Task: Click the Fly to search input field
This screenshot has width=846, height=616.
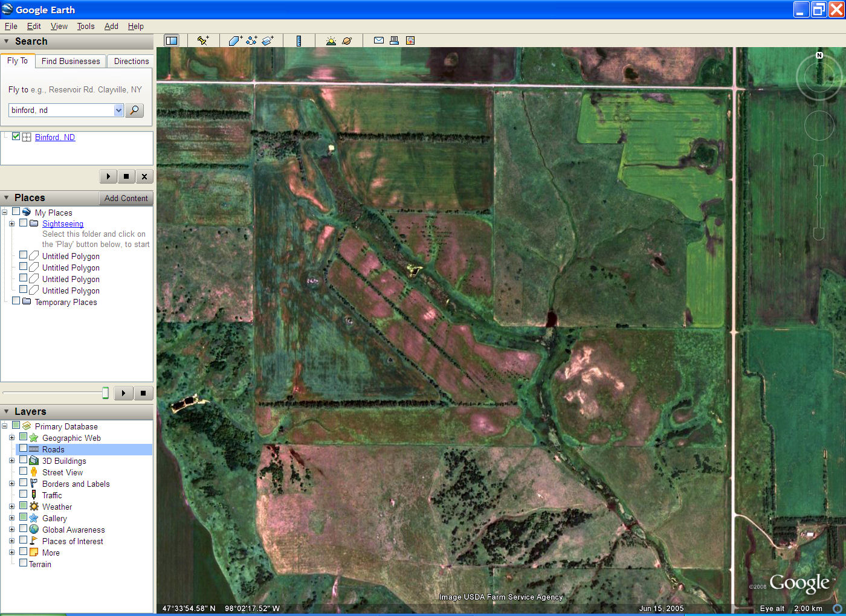Action: [62, 110]
